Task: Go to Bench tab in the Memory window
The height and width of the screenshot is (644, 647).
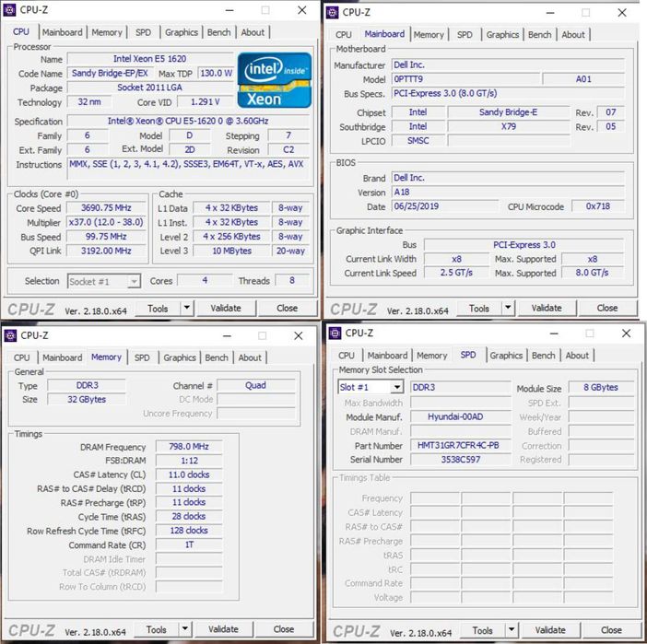Action: tap(217, 357)
